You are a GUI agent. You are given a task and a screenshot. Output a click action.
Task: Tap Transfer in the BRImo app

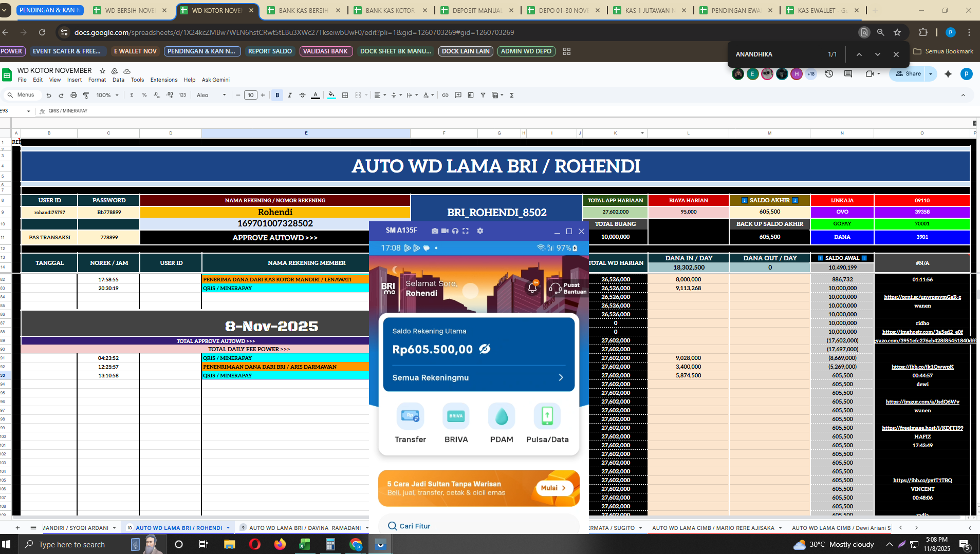tap(410, 423)
